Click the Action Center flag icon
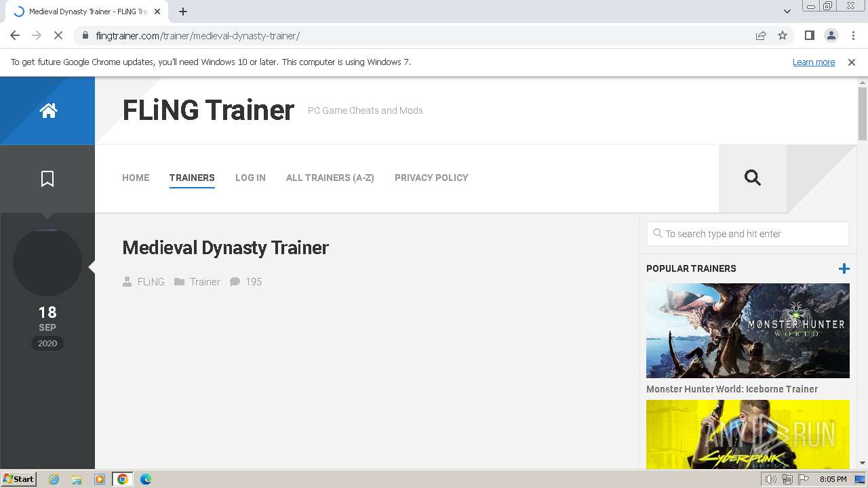The height and width of the screenshot is (488, 868). (x=804, y=479)
